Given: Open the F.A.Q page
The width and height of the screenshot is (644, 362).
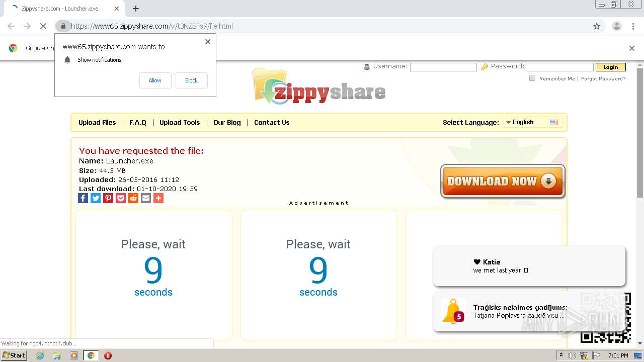Looking at the screenshot, I should (x=138, y=122).
